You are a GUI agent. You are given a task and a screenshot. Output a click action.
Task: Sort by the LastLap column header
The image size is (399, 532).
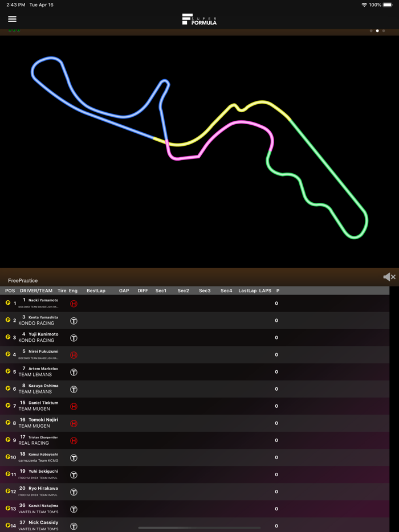coord(247,290)
